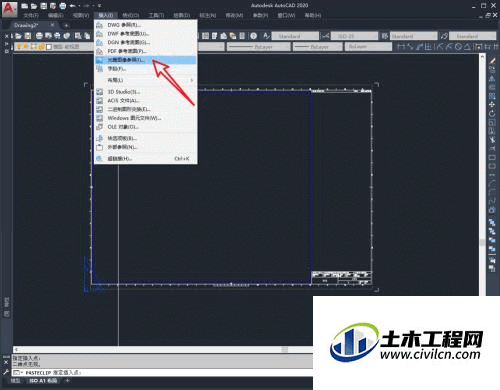Click the Open file icon in quick access toolbar
This screenshot has height=390, width=500.
coord(34,6)
